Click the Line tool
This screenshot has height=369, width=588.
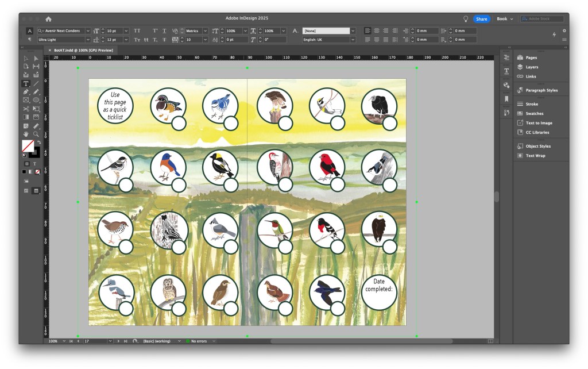tap(36, 83)
